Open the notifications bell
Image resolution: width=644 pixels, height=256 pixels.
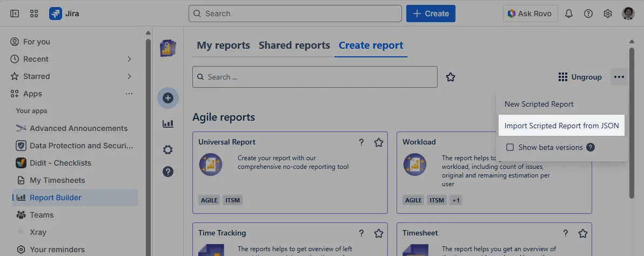(569, 14)
